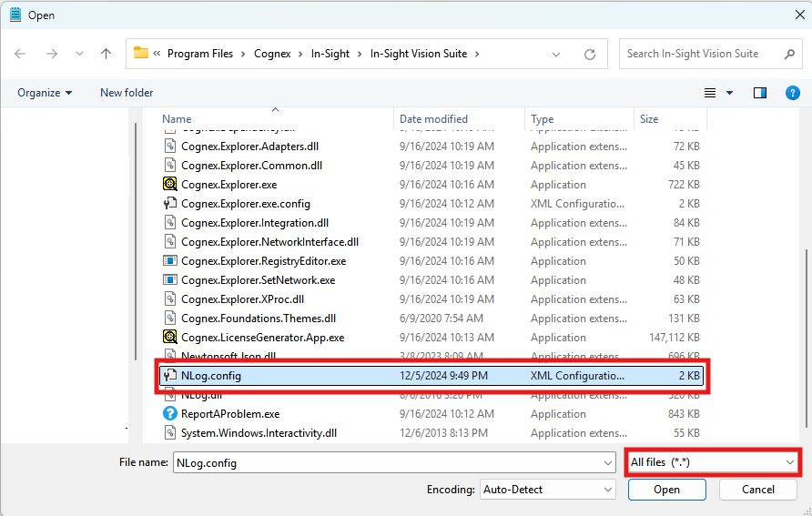Go up one folder level
Viewport: 812px width, 516px height.
(107, 54)
